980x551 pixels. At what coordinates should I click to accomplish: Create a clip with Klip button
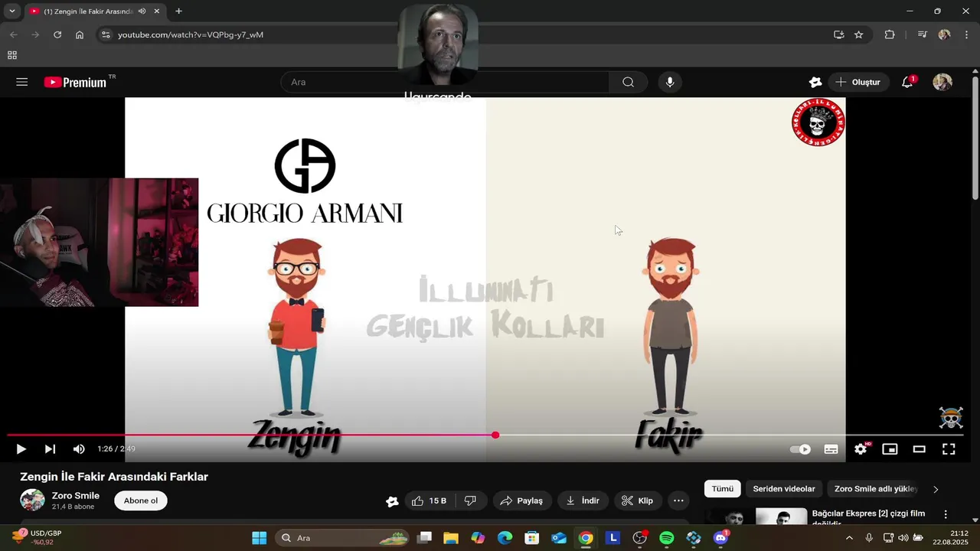pyautogui.click(x=638, y=500)
